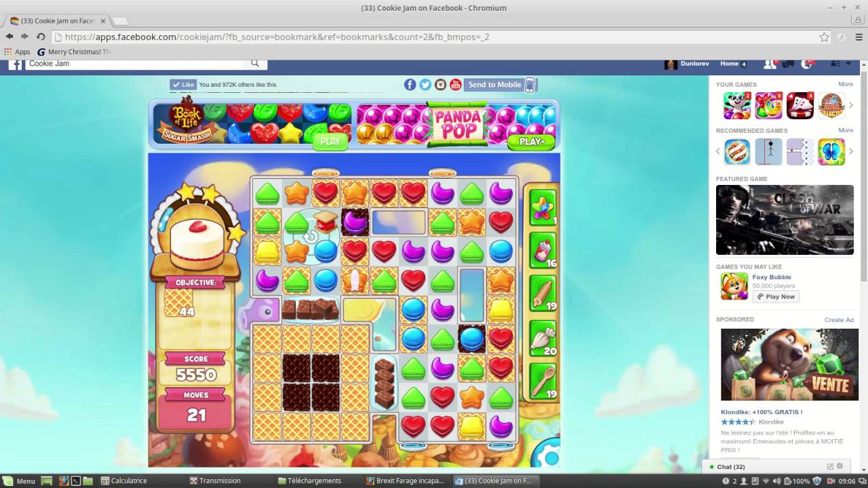The width and height of the screenshot is (868, 488).
Task: Select the milkshake booster showing 16
Action: click(542, 250)
